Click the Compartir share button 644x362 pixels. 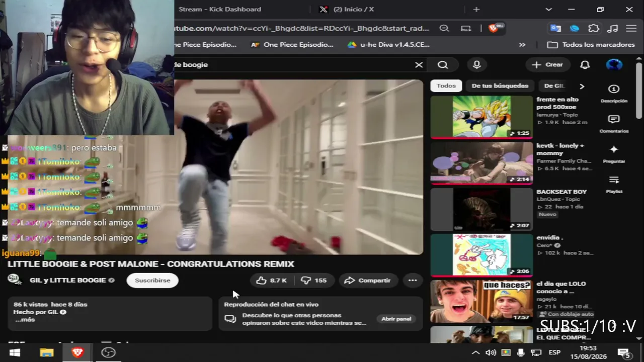pos(367,281)
